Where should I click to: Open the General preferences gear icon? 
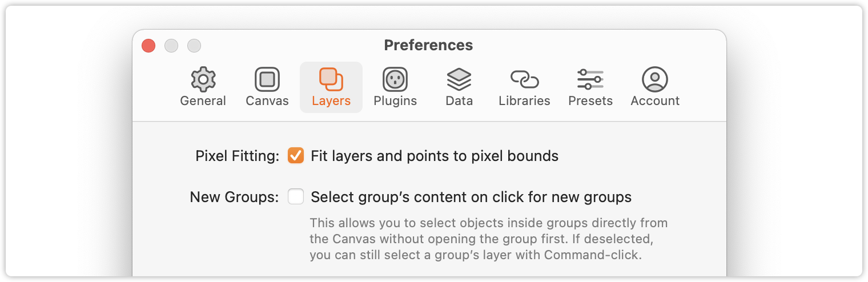pos(203,79)
